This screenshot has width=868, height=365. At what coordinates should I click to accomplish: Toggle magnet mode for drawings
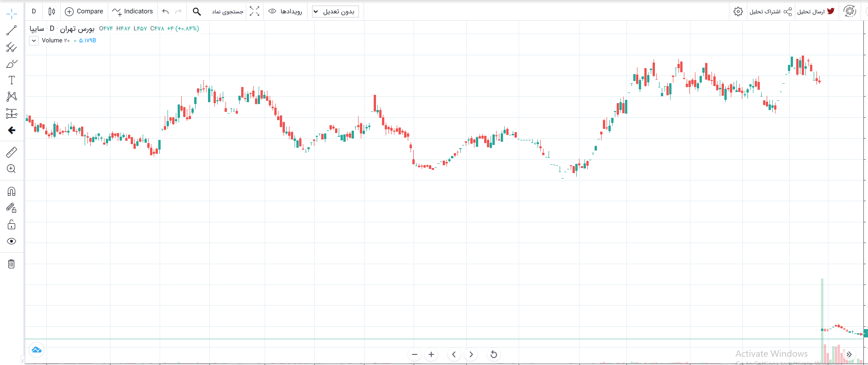tap(12, 191)
